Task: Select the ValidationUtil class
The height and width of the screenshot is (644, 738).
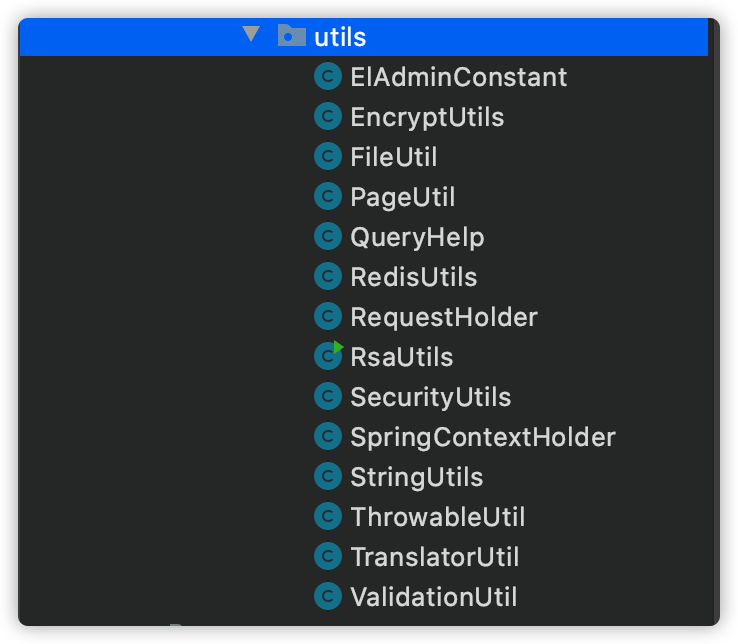Action: tap(434, 597)
